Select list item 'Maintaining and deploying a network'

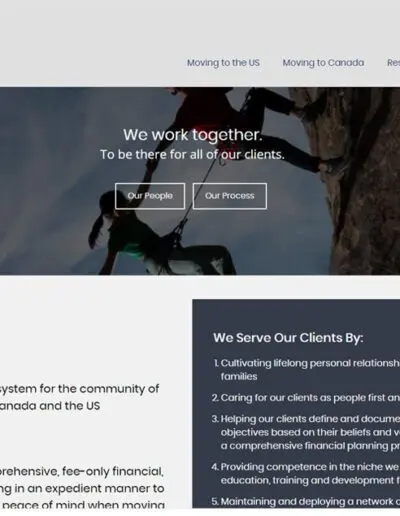(305, 501)
